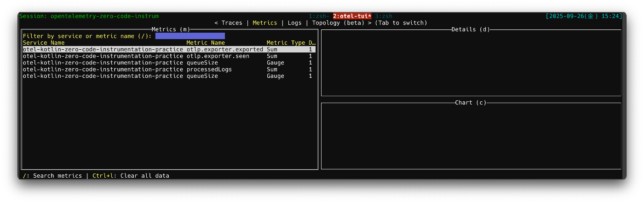Switch to tmux window 3:zsh
This screenshot has height=203, width=644.
click(384, 16)
